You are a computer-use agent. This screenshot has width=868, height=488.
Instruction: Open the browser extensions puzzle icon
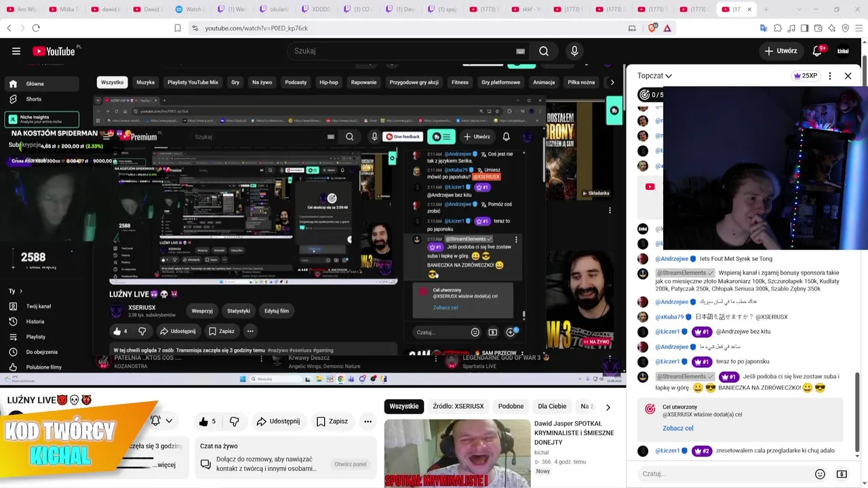(778, 28)
